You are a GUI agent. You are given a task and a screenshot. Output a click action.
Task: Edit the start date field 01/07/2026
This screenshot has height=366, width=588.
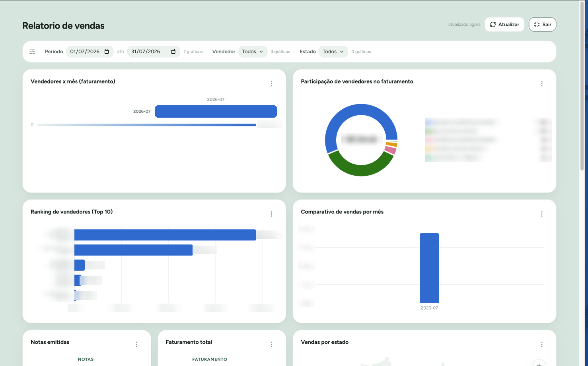point(90,52)
